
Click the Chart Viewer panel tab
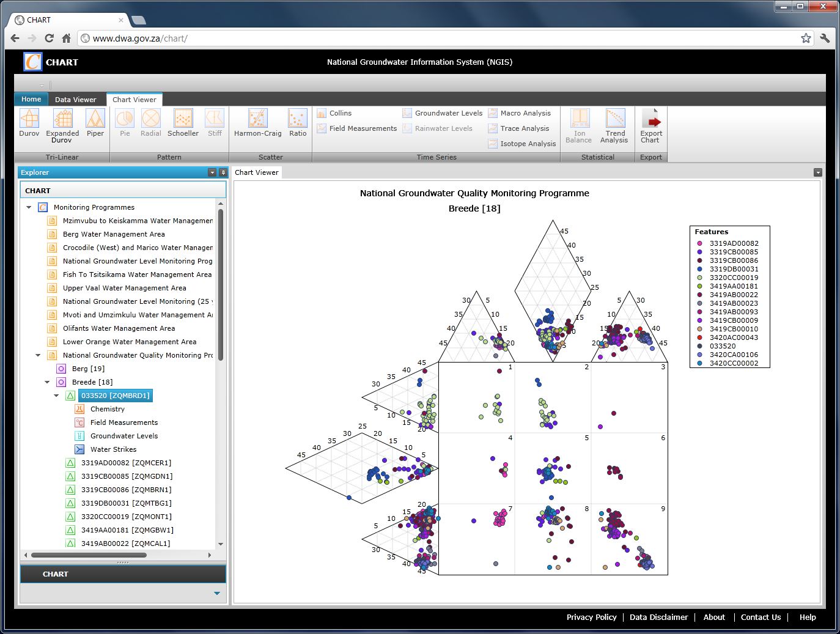coord(257,172)
